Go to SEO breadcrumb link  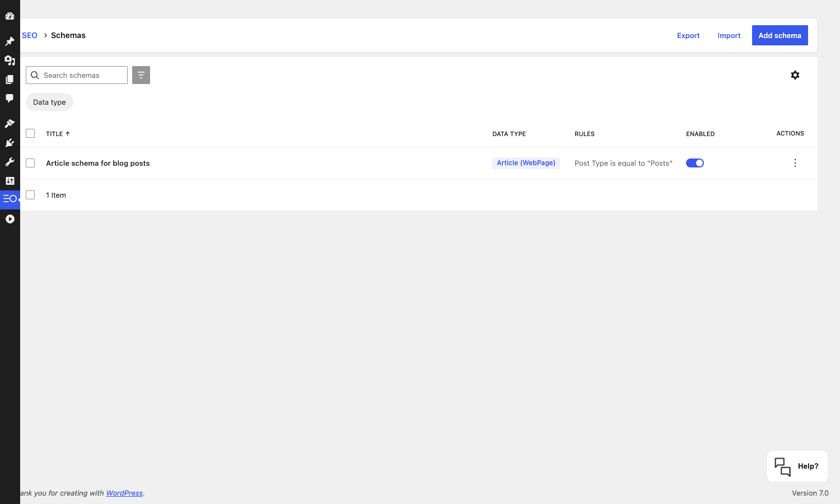[30, 35]
